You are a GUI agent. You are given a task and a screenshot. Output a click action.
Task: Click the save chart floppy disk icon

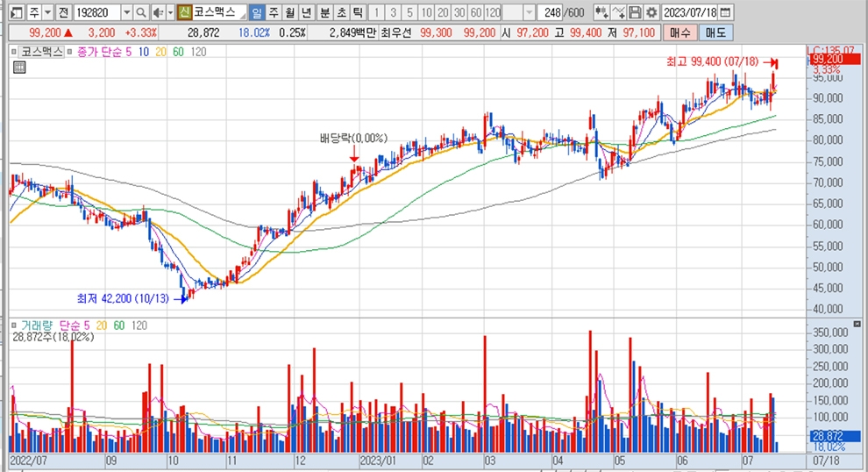pos(635,13)
